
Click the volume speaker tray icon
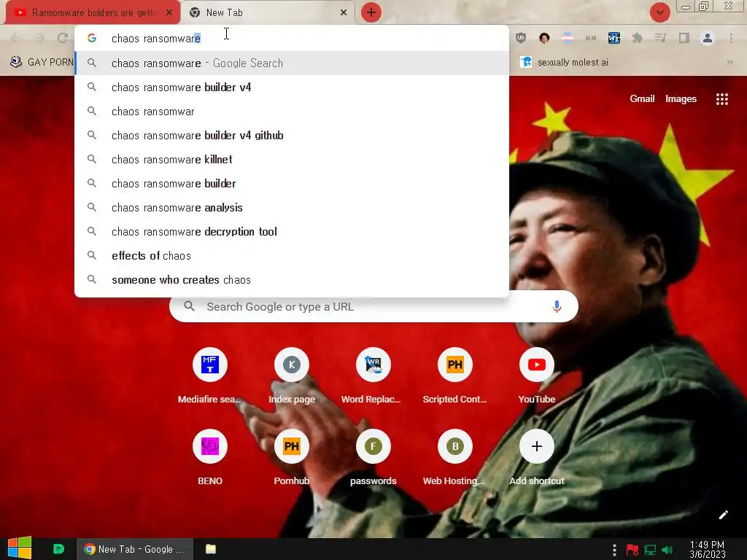(x=667, y=550)
